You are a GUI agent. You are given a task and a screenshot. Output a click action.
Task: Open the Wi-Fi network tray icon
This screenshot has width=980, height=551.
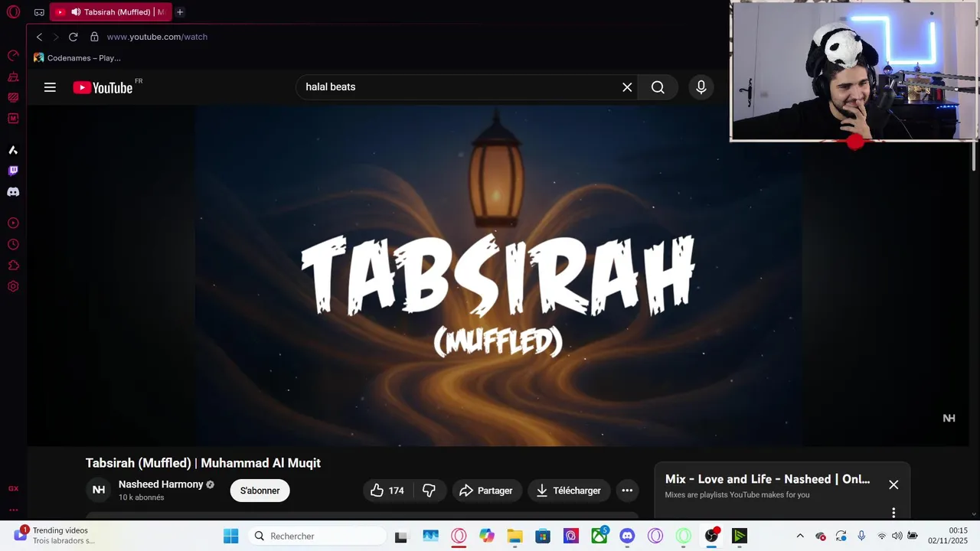click(x=882, y=536)
